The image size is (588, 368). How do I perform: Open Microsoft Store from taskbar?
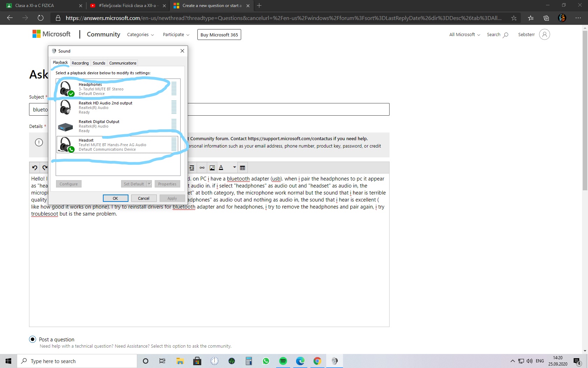click(x=197, y=361)
